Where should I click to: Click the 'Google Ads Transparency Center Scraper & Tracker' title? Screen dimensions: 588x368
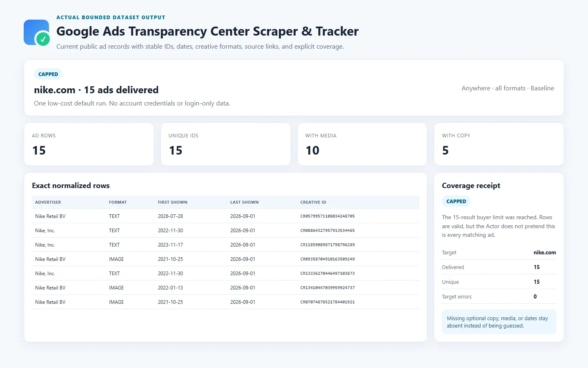(207, 31)
